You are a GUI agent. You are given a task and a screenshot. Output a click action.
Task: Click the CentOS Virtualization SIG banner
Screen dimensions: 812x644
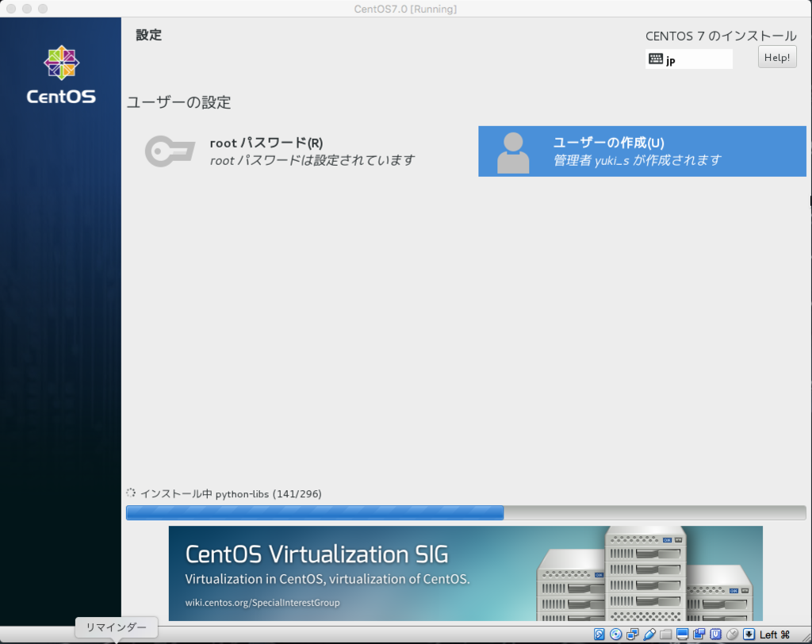(465, 573)
